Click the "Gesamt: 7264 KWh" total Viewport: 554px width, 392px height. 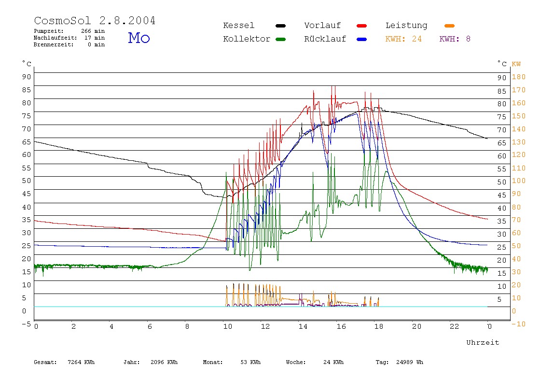pos(64,362)
